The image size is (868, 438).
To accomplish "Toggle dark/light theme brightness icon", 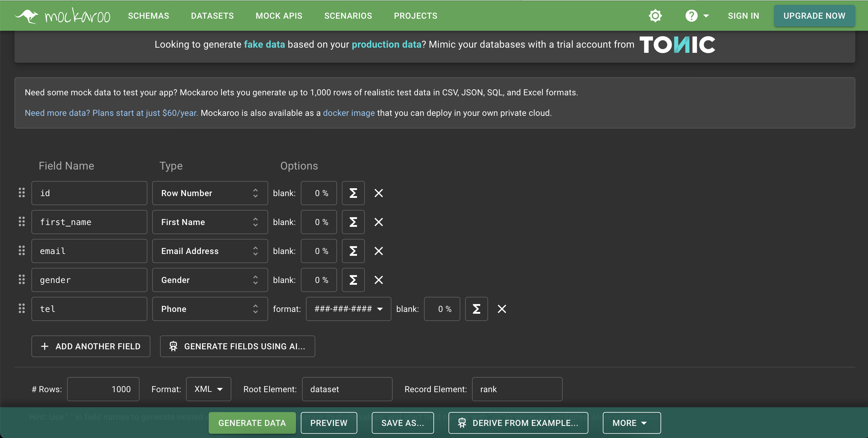I will [655, 16].
